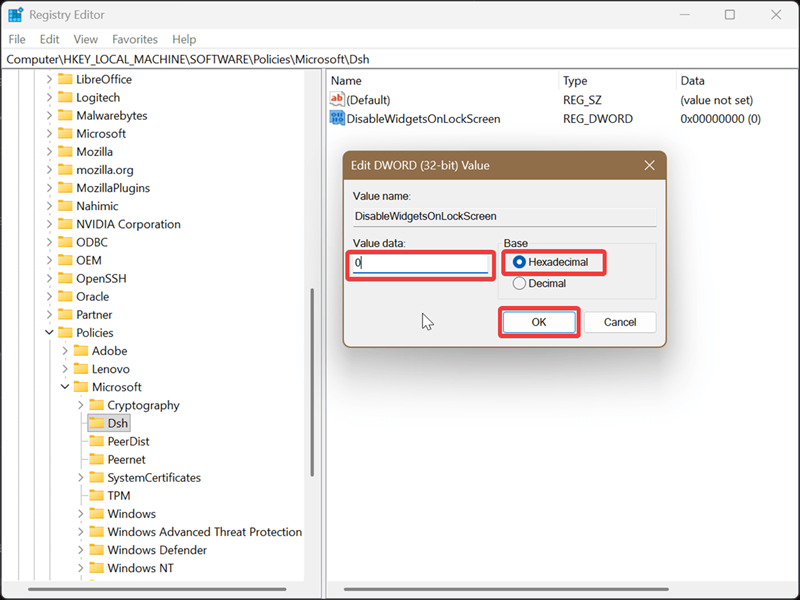Open the Favorites menu
800x600 pixels.
point(135,39)
